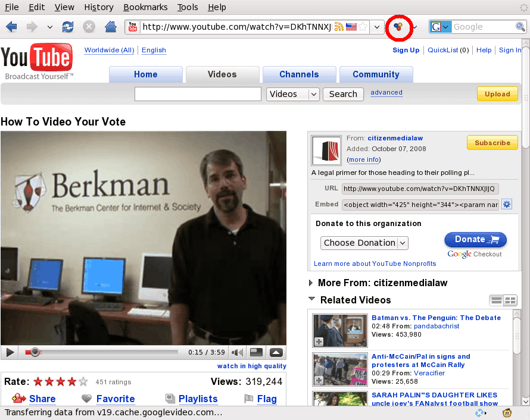Open the Bookmarks menu
The width and height of the screenshot is (530, 420).
pyautogui.click(x=145, y=7)
